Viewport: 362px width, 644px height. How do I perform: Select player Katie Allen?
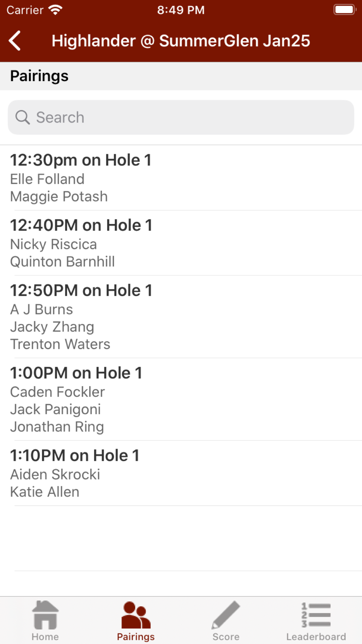(x=45, y=492)
